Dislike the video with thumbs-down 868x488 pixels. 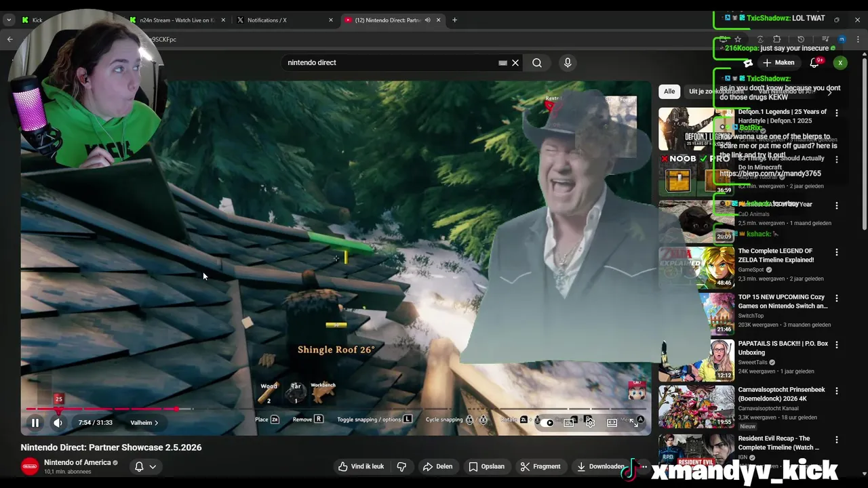tap(401, 466)
